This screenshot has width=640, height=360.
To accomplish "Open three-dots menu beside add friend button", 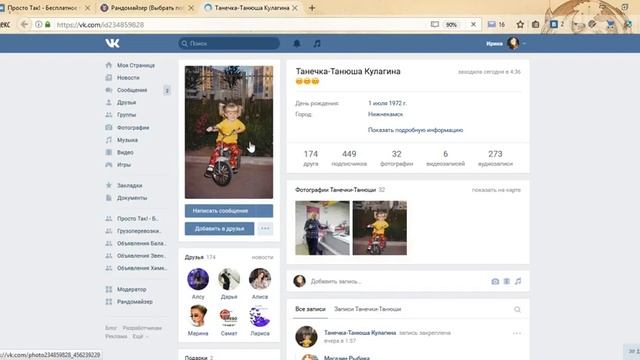I will coord(265,229).
